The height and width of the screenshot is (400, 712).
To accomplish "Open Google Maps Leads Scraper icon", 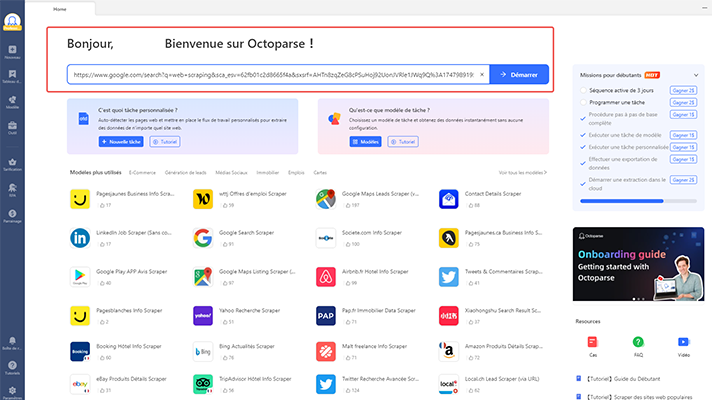I will (326, 199).
